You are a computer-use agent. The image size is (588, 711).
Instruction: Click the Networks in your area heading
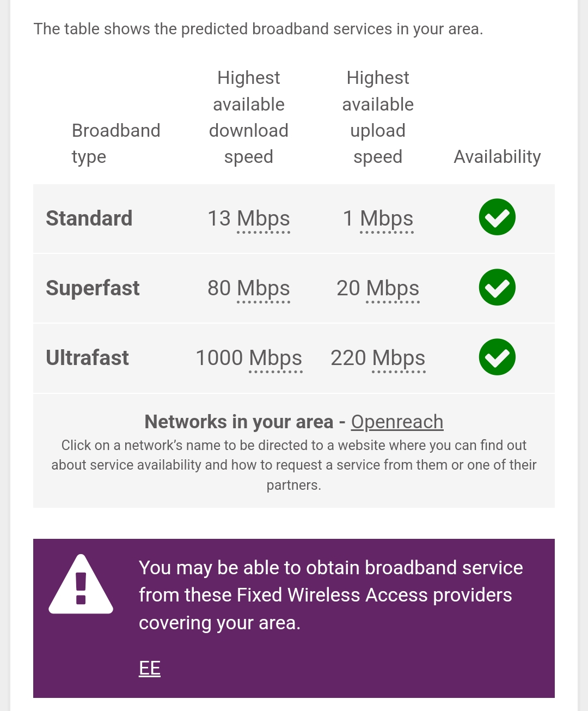[x=238, y=422]
